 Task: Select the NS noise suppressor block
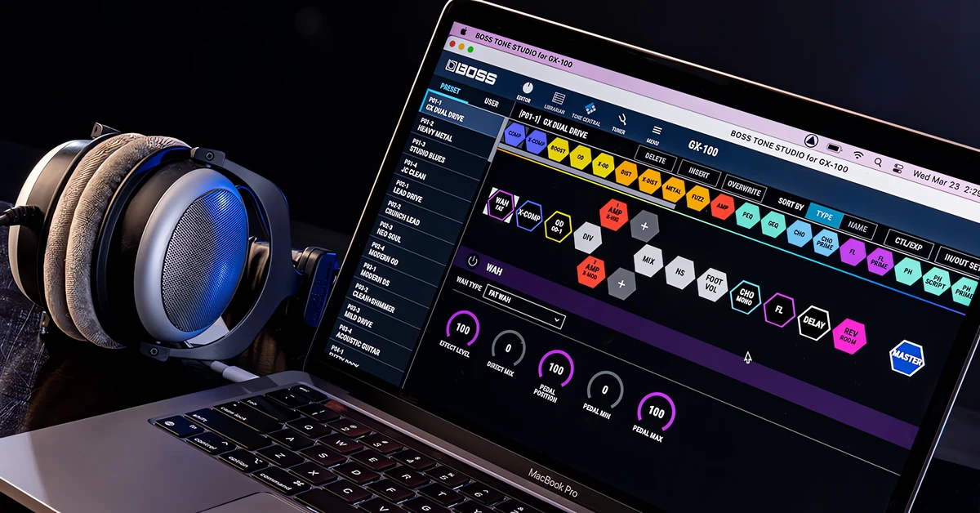pos(679,272)
